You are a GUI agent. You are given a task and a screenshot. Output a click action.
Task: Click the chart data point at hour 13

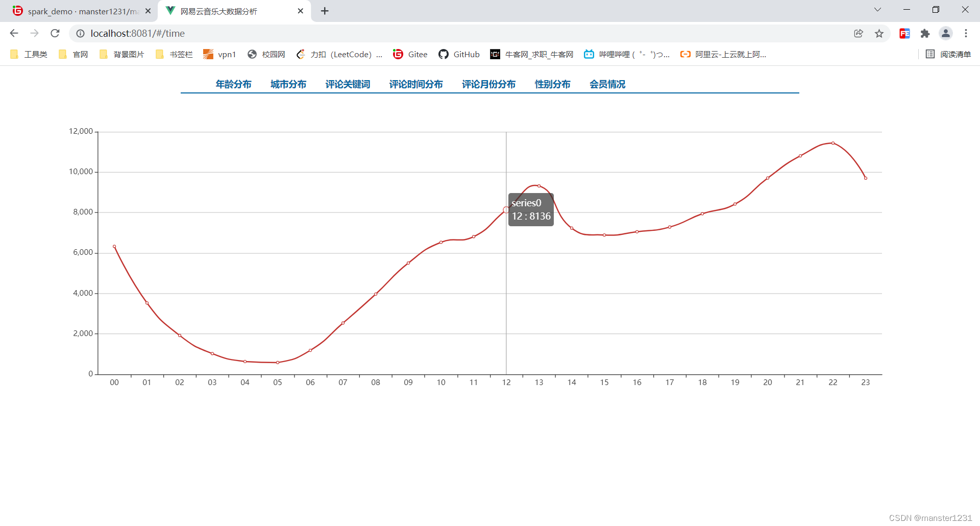[539, 186]
